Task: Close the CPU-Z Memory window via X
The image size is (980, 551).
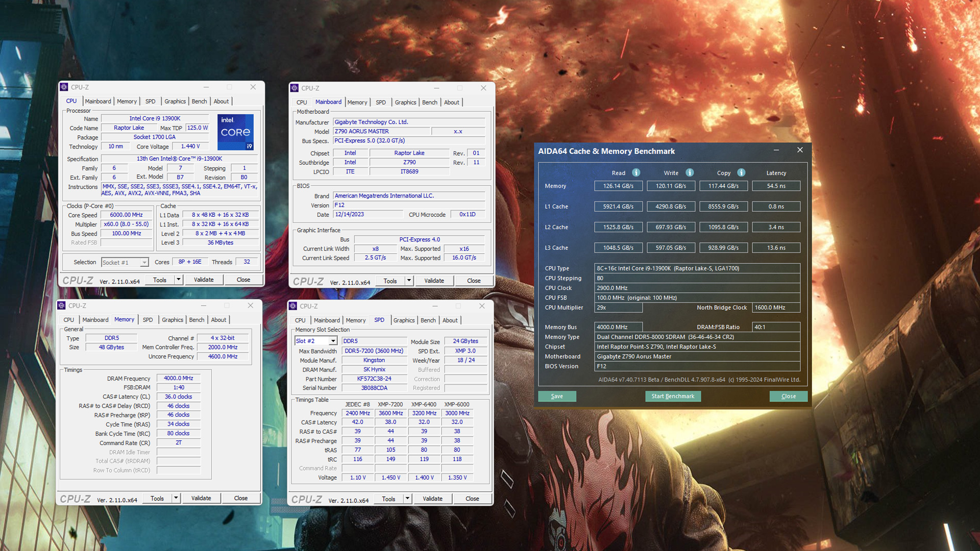Action: 250,306
